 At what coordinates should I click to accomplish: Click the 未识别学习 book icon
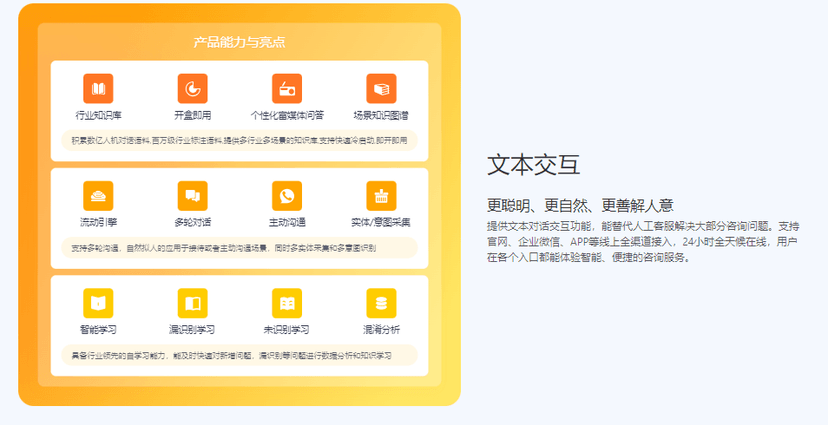(287, 303)
